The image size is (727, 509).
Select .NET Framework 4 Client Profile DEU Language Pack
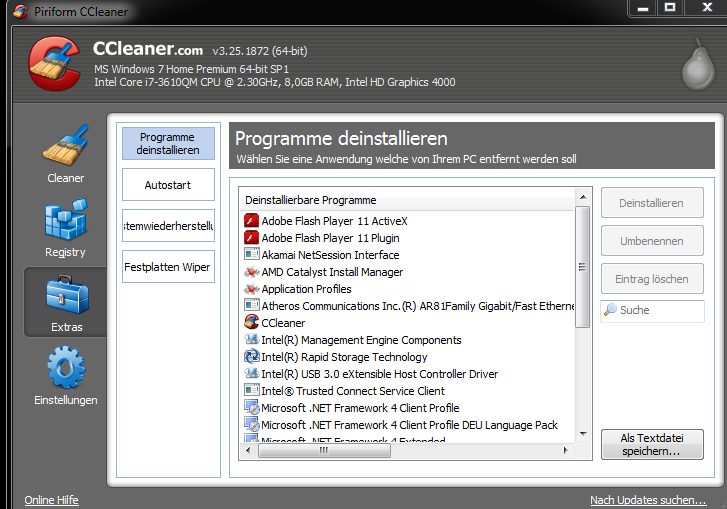pos(408,425)
